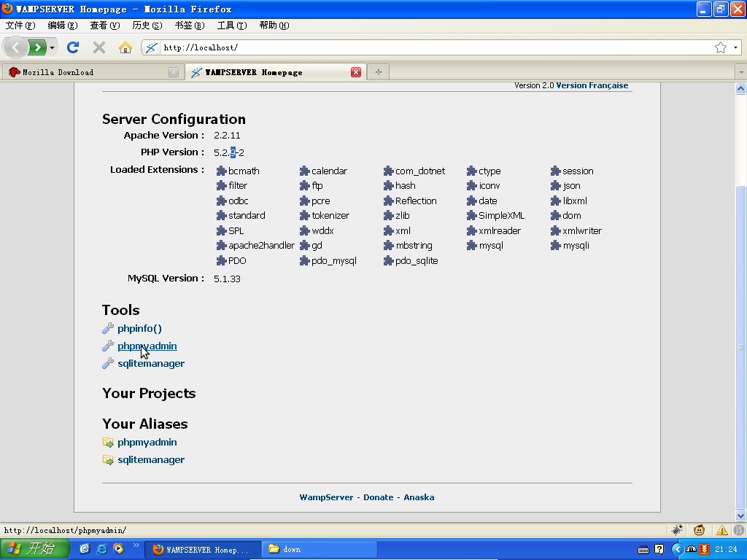Click the scrollbar down arrow

741,516
